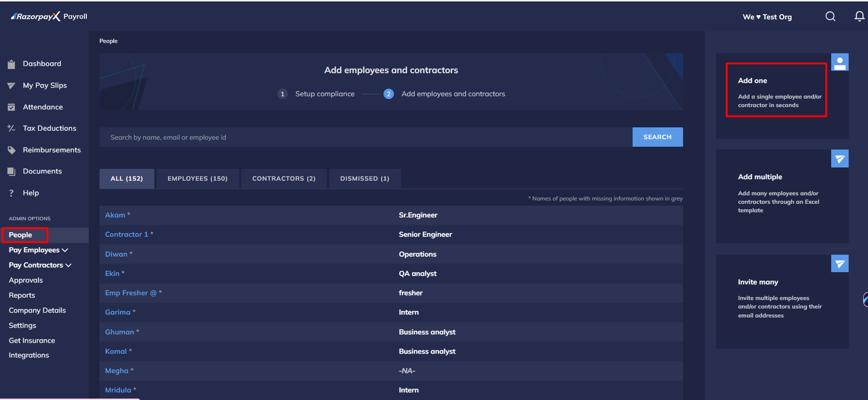Image resolution: width=868 pixels, height=400 pixels.
Task: Expand the Pay Contractors menu
Action: pos(40,265)
